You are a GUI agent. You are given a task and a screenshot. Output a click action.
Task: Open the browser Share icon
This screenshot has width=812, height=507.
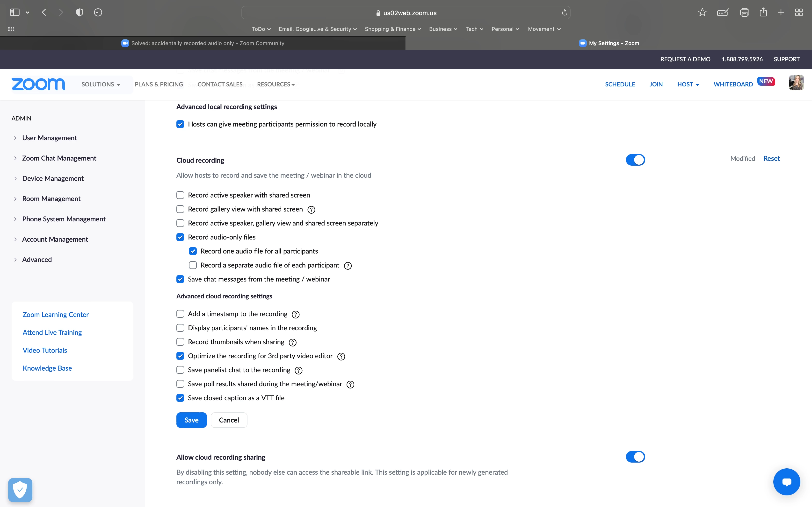[x=763, y=12]
